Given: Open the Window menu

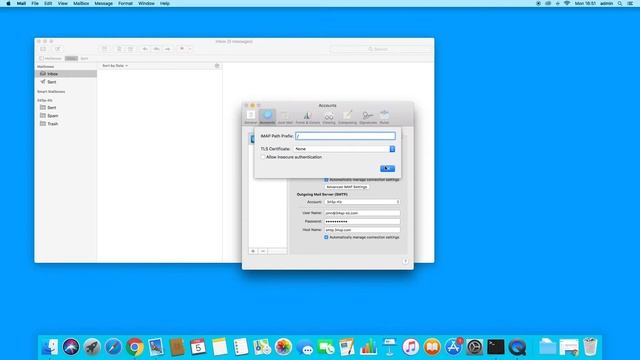Looking at the screenshot, I should coord(146,3).
